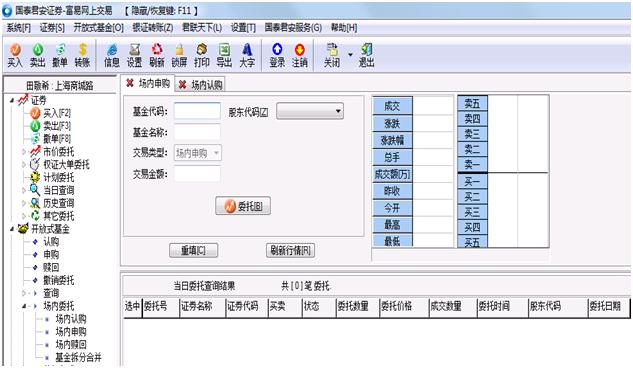Click the 委托价格 column header
This screenshot has width=633, height=368.
(404, 307)
